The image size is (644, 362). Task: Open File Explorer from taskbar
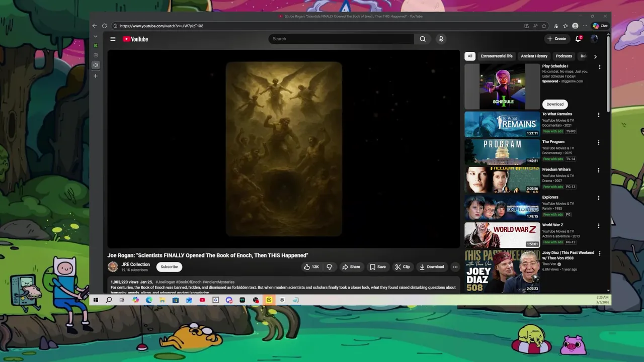pyautogui.click(x=162, y=300)
